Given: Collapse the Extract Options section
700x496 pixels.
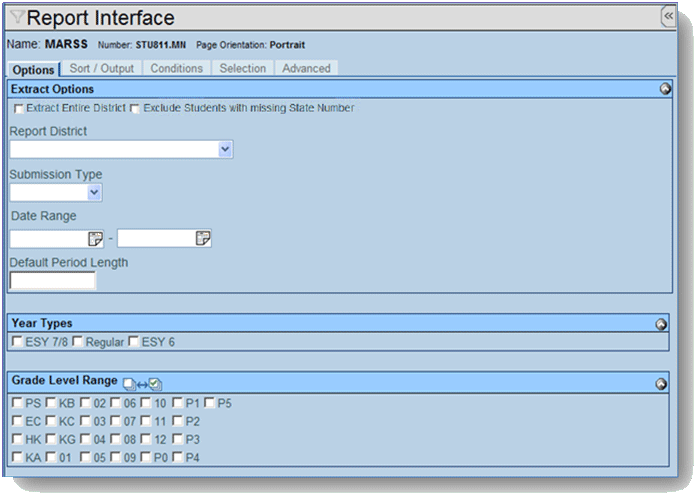Looking at the screenshot, I should (x=662, y=89).
